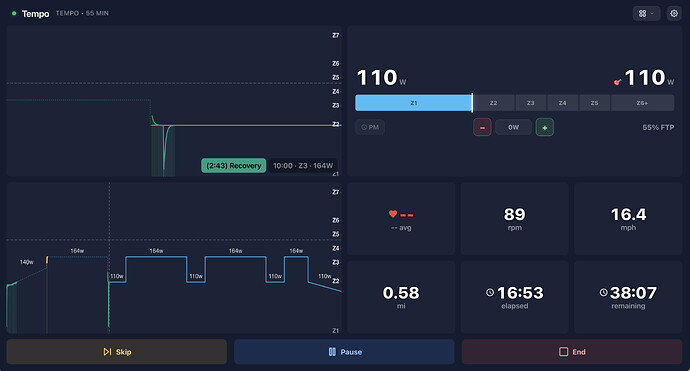Click the 89 rpm cadence tile
The image size is (690, 371).
[x=514, y=219]
